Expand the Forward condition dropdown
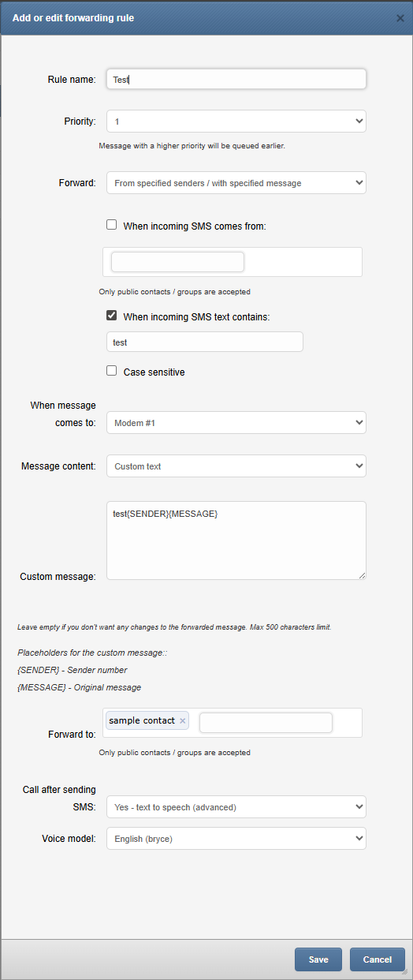The width and height of the screenshot is (413, 980). pos(236,183)
